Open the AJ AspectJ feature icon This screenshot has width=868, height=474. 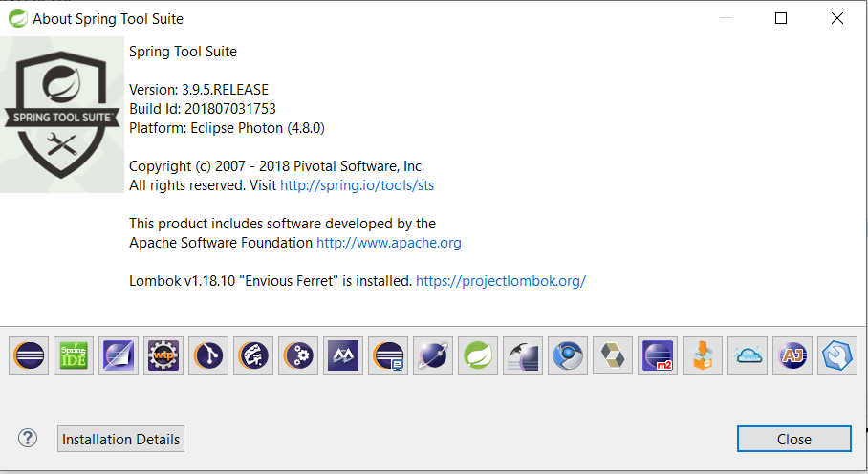tap(792, 355)
